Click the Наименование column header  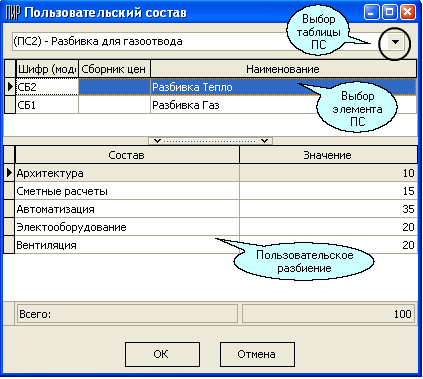[x=283, y=69]
